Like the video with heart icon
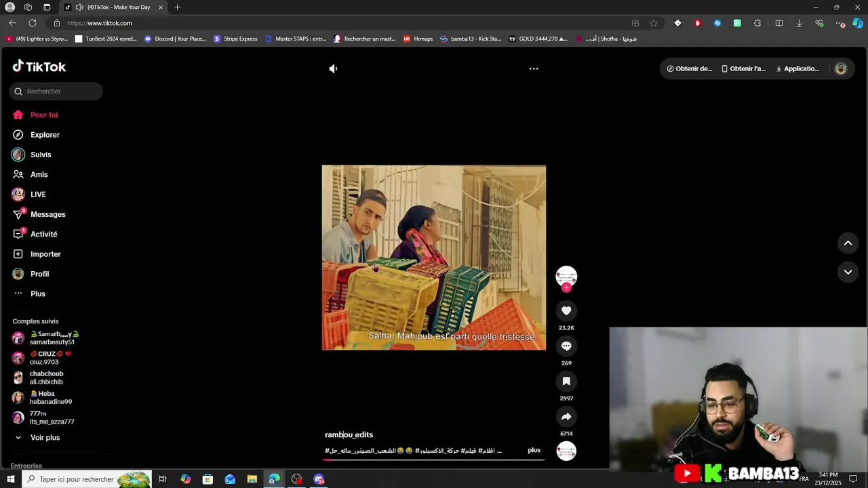 pos(566,310)
